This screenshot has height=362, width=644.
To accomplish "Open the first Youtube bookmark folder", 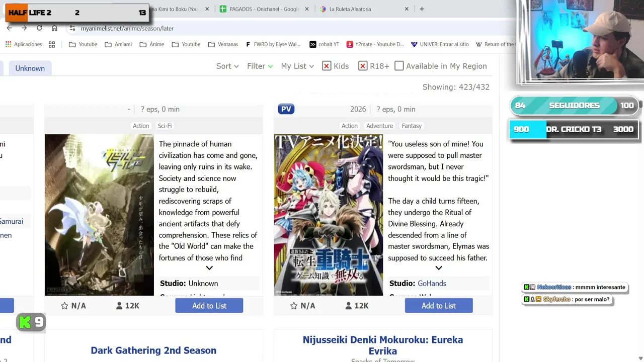I will point(83,44).
